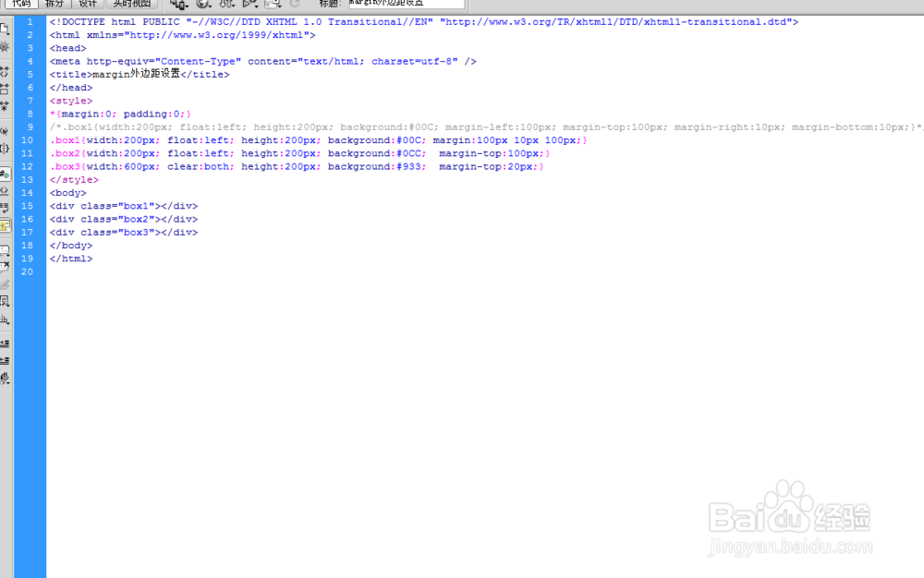The height and width of the screenshot is (578, 924).
Task: Click line number 1 in the gutter
Action: point(30,22)
